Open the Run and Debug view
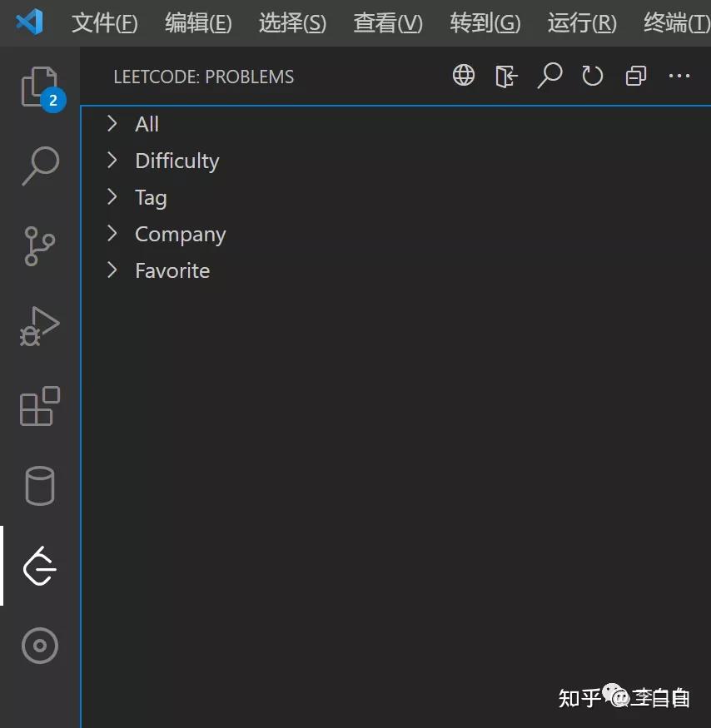The width and height of the screenshot is (711, 728). point(39,326)
